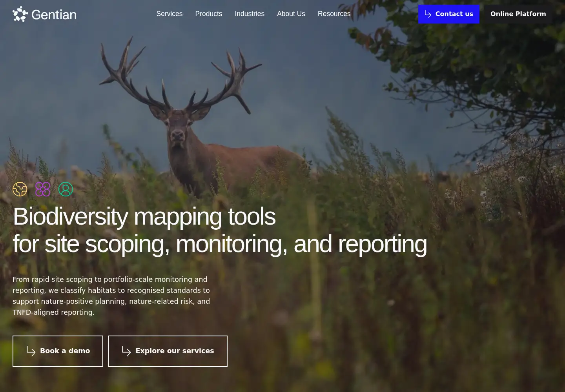Click the purple flower icon

coord(43,189)
